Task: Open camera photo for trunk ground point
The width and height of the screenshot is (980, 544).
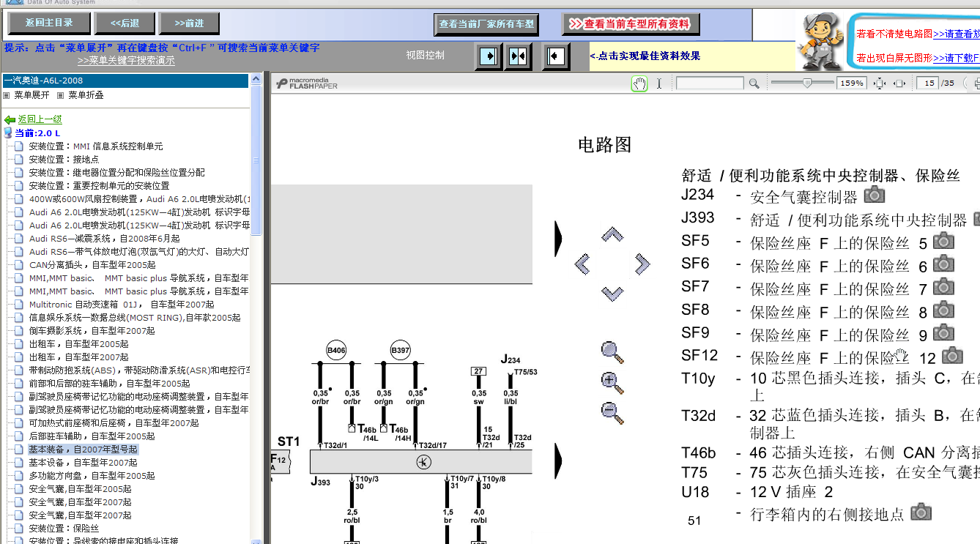Action: pyautogui.click(x=921, y=512)
